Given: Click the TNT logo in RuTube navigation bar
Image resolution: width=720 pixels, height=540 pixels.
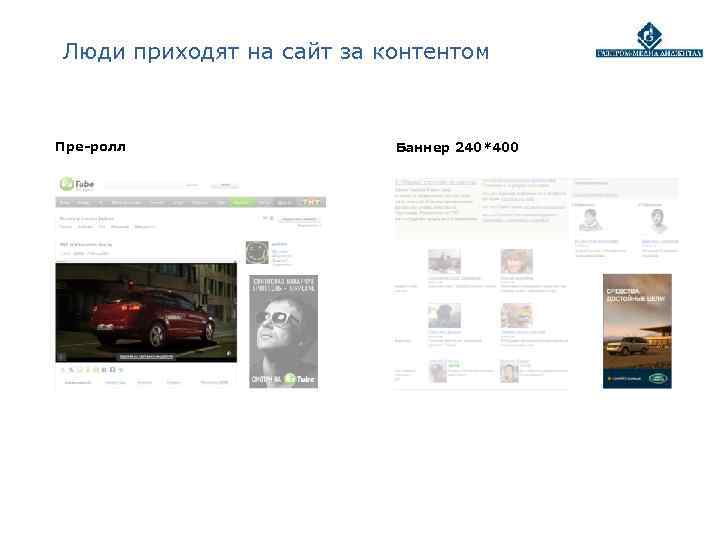Looking at the screenshot, I should [x=311, y=202].
